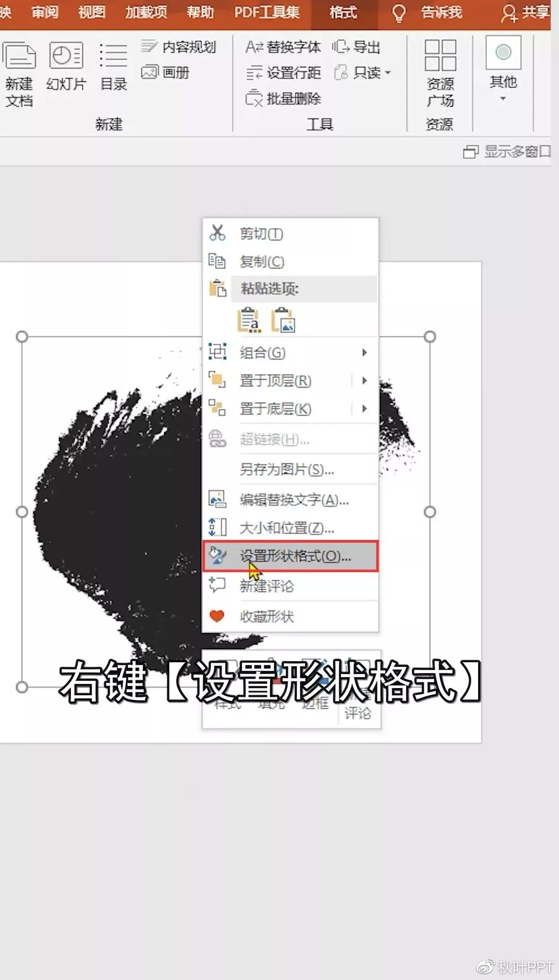Open Resource Plaza (资源广场)
This screenshot has width=559, height=980.
(x=440, y=74)
